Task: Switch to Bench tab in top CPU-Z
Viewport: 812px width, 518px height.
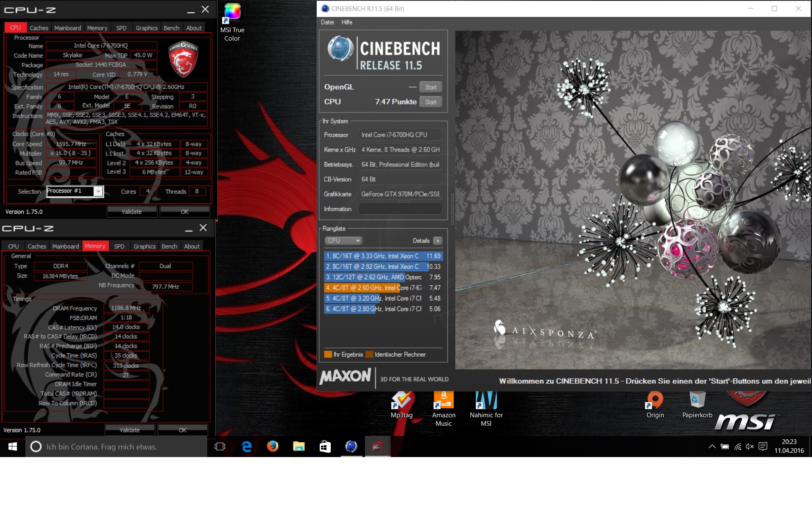Action: click(172, 28)
